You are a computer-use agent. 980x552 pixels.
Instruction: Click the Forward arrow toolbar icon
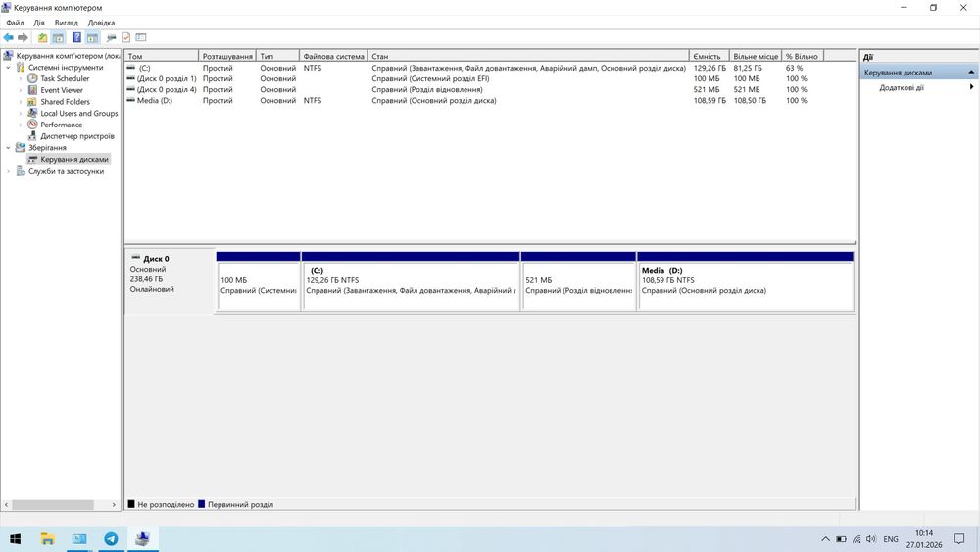(x=24, y=38)
